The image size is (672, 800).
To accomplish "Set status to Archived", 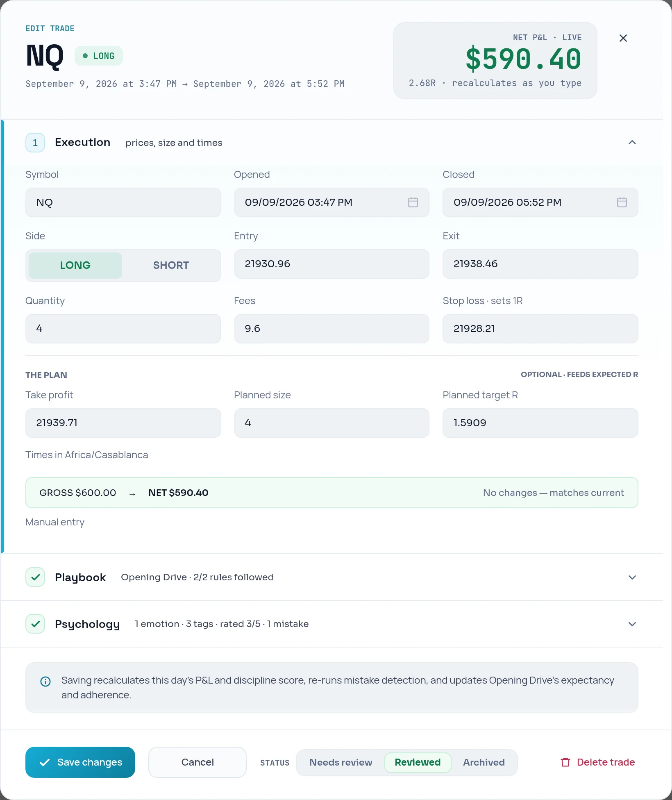I will click(x=484, y=762).
